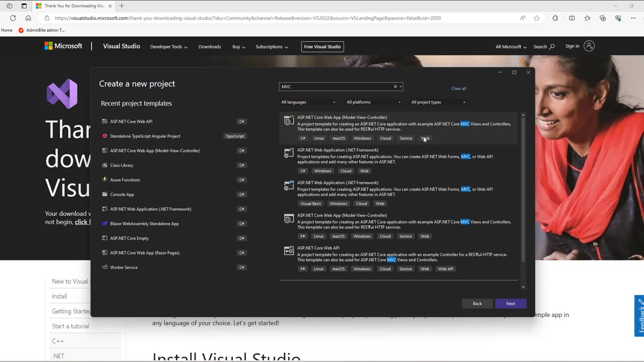Click the Worker Service template icon
The width and height of the screenshot is (644, 362).
[x=105, y=267]
